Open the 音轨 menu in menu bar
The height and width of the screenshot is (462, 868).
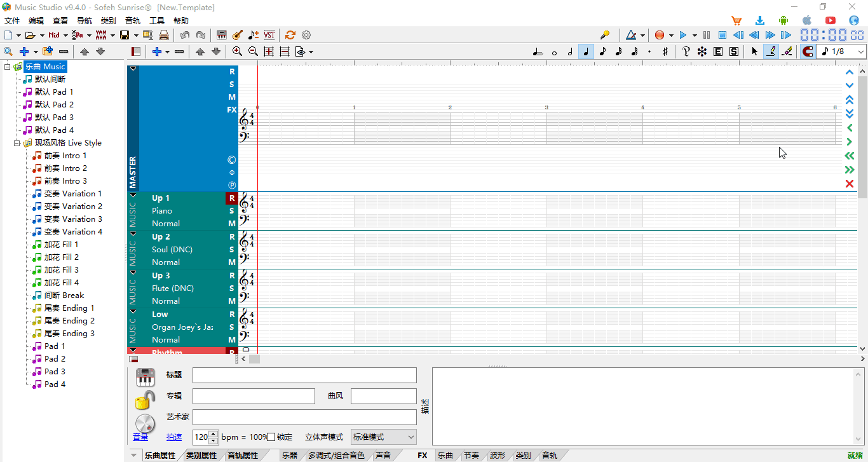click(x=133, y=20)
